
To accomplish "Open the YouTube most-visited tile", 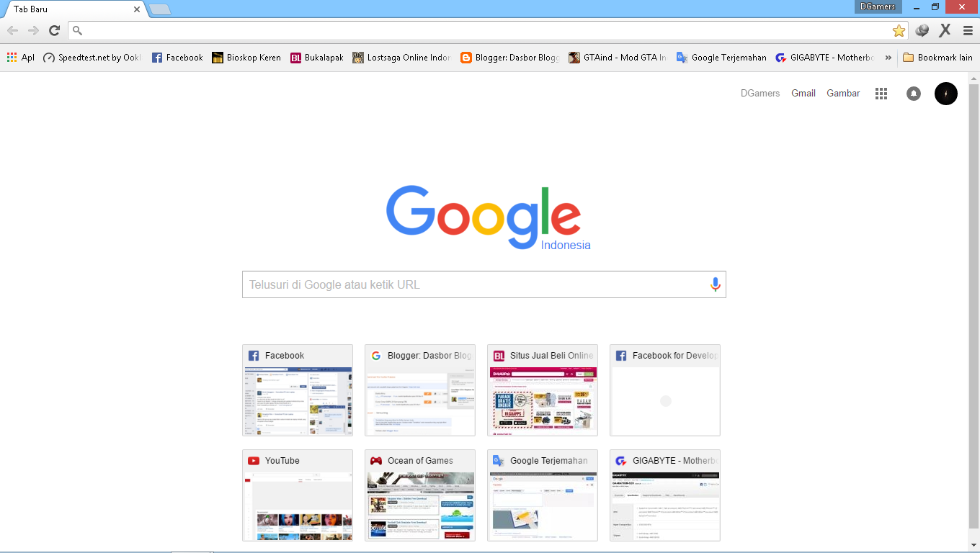I will coord(298,495).
